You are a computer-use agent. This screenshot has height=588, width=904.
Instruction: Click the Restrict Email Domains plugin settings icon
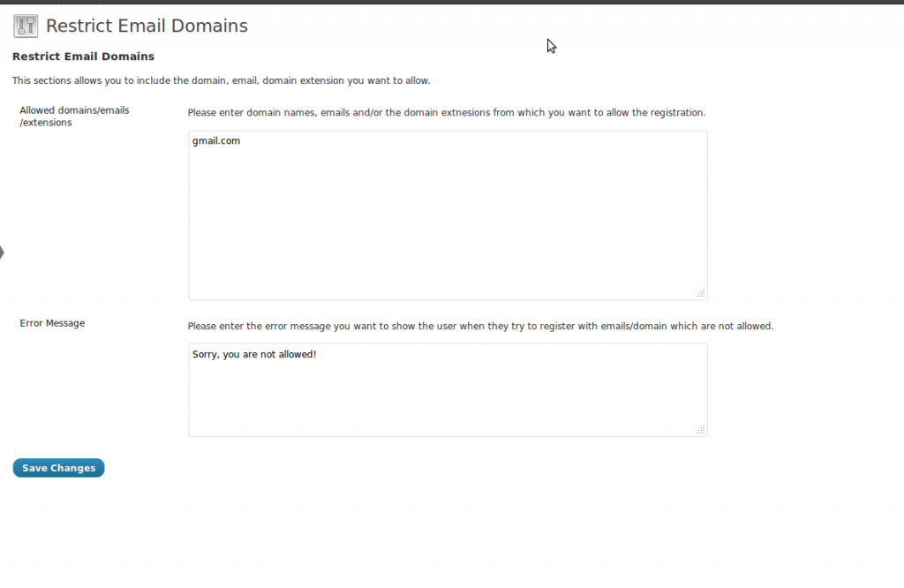25,25
